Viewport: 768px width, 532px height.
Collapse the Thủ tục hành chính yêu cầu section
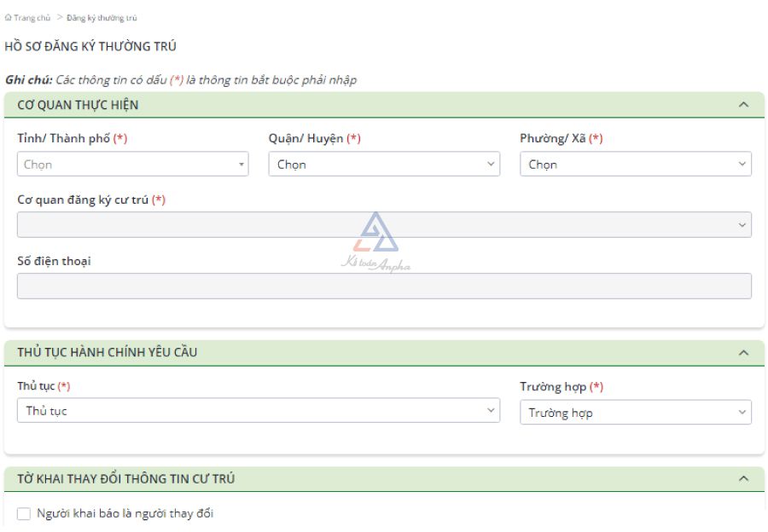[743, 352]
